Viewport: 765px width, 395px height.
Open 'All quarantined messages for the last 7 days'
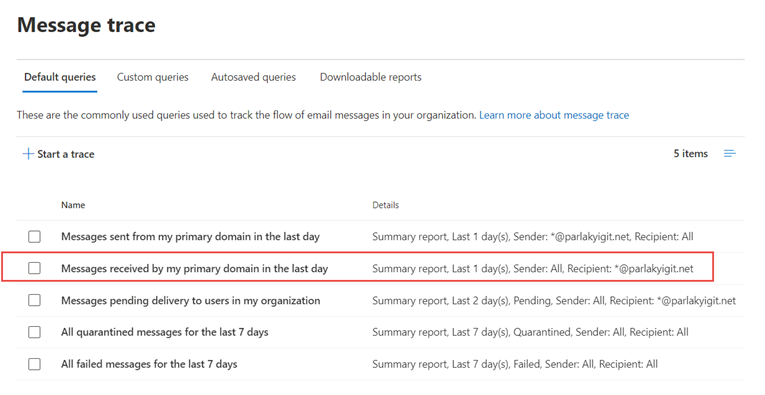tap(164, 332)
